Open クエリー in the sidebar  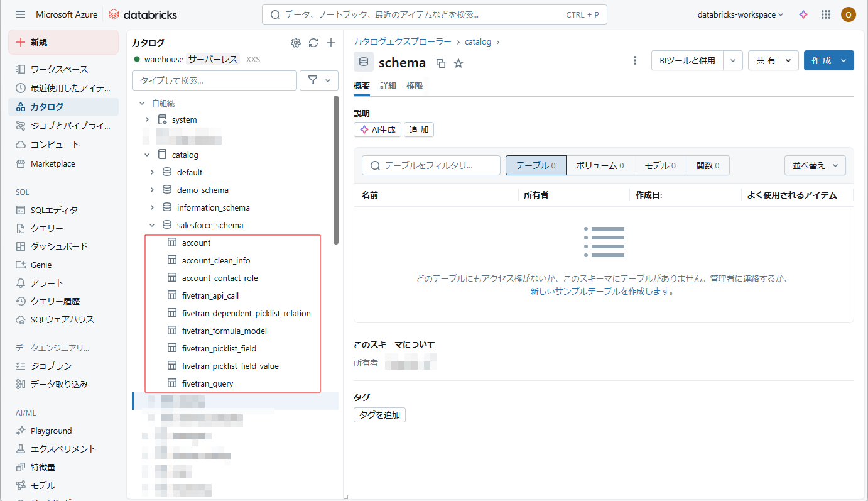tap(63, 228)
